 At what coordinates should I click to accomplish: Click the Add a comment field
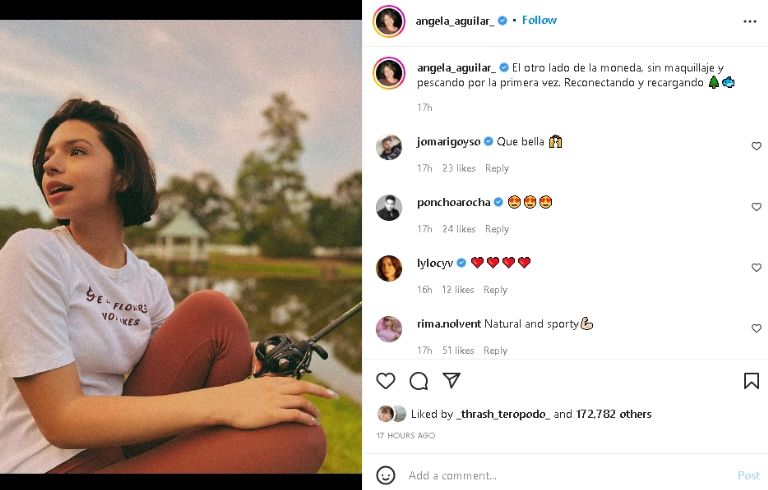560,475
